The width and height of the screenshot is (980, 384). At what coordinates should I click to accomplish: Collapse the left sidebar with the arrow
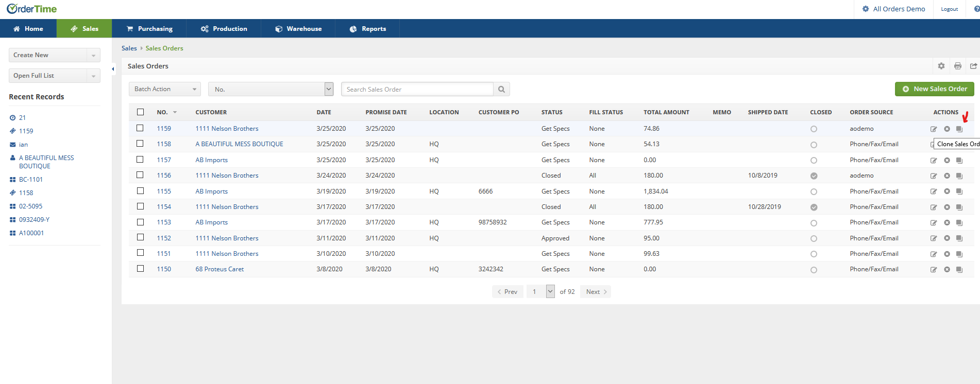[113, 68]
